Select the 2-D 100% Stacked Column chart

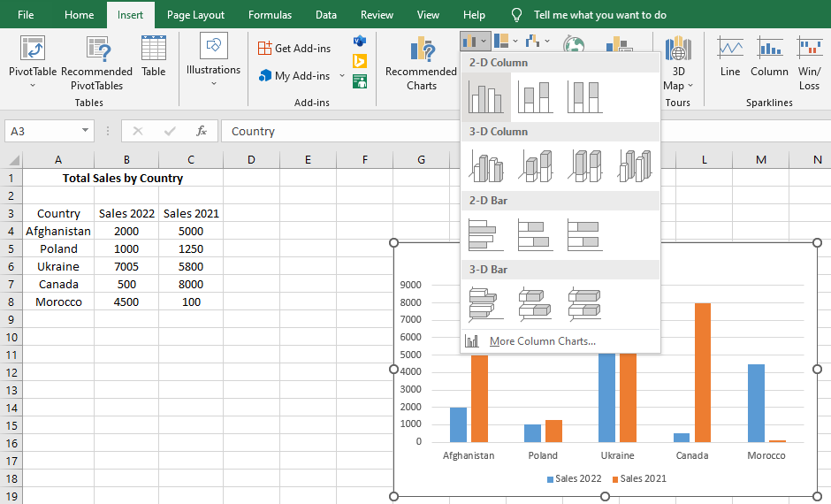coord(584,97)
